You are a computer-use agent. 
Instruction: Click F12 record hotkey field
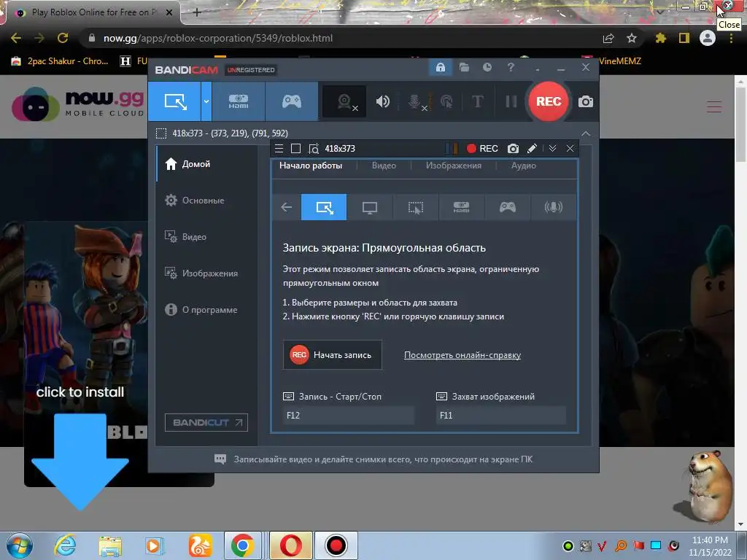coord(349,415)
